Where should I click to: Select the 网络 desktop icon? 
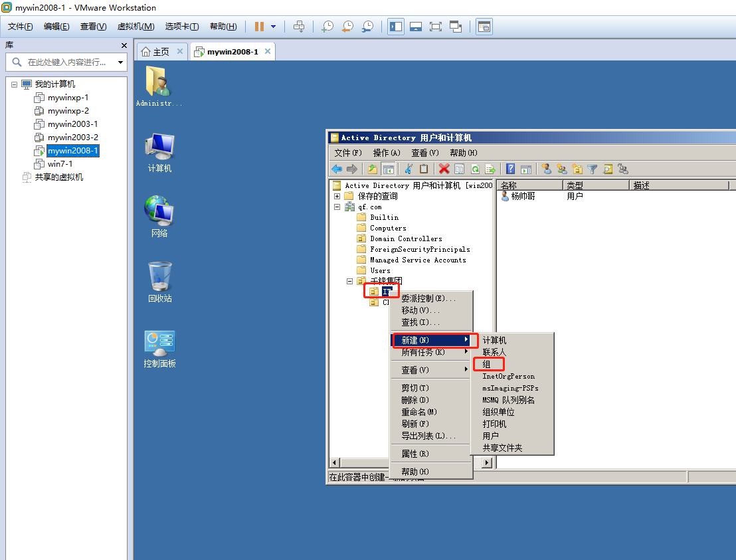tap(159, 217)
